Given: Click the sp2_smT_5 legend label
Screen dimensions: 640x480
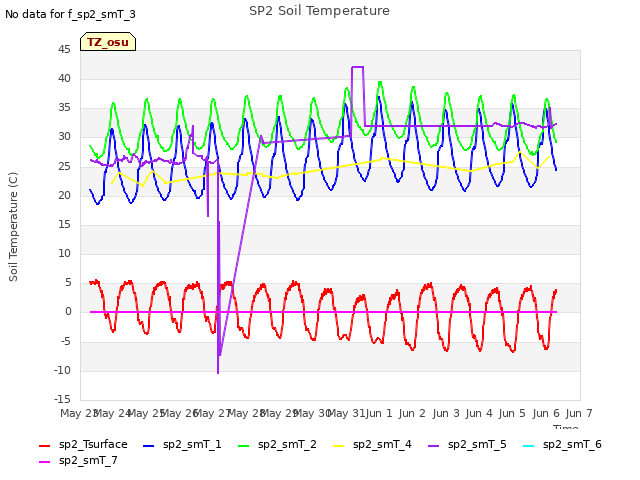Looking at the screenshot, I should click(477, 444).
